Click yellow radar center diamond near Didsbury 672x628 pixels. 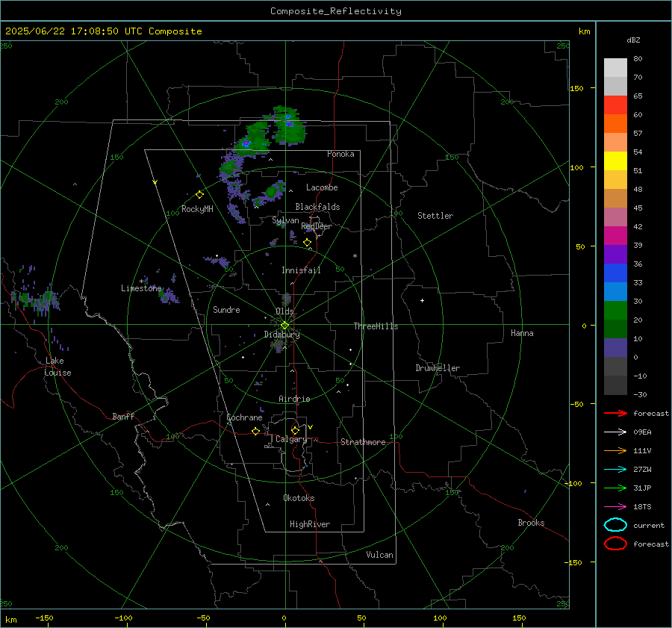(284, 326)
